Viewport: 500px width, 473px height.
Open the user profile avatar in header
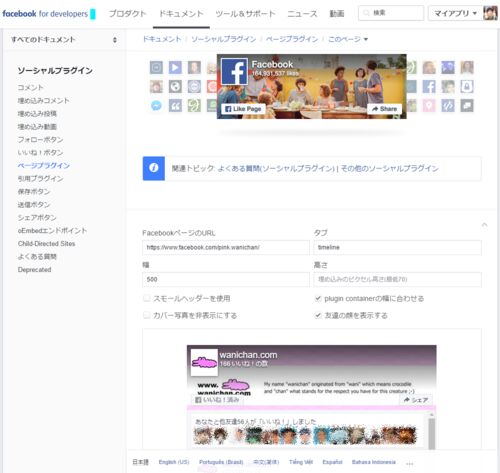click(490, 13)
